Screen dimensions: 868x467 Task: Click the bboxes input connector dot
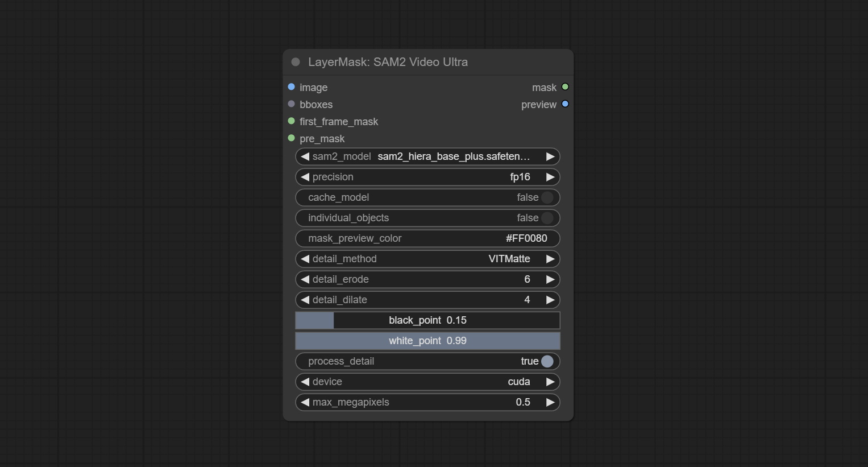[x=292, y=104]
